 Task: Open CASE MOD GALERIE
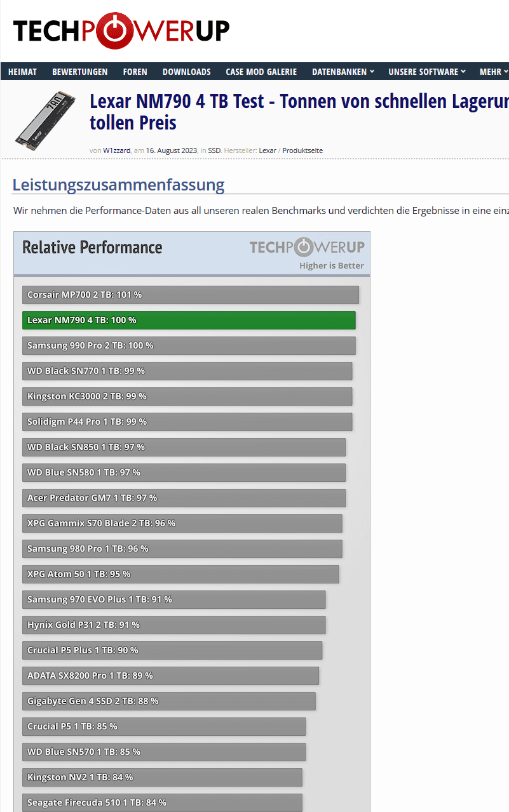click(261, 72)
